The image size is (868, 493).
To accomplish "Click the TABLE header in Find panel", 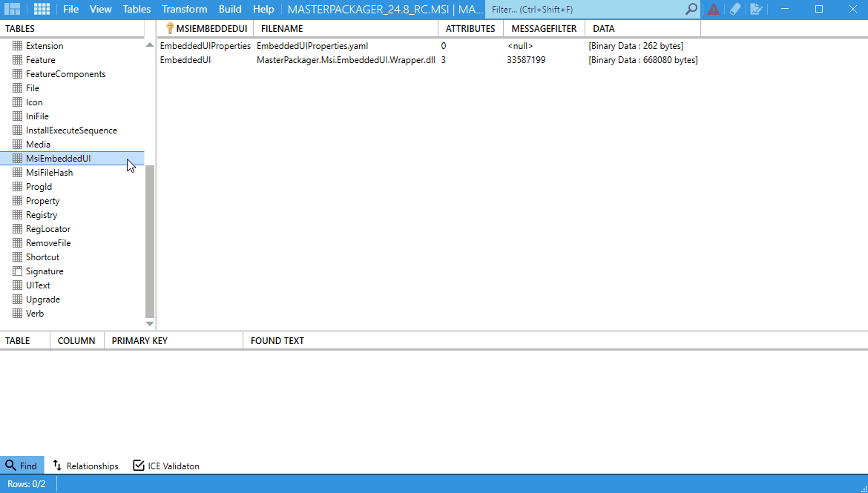I will (24, 341).
